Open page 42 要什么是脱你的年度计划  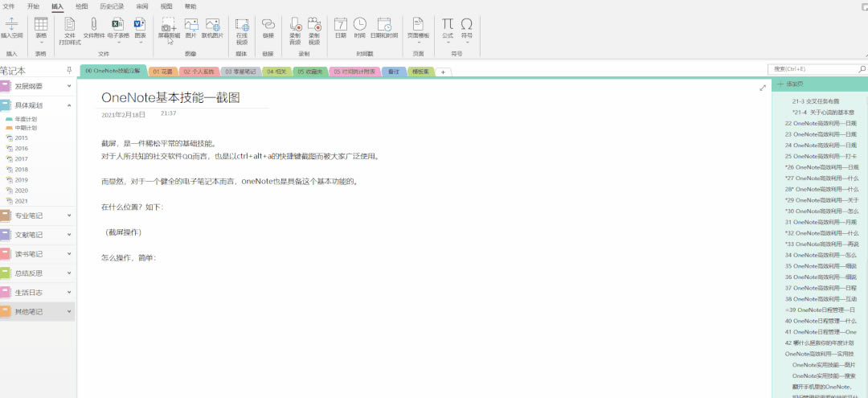tap(819, 343)
